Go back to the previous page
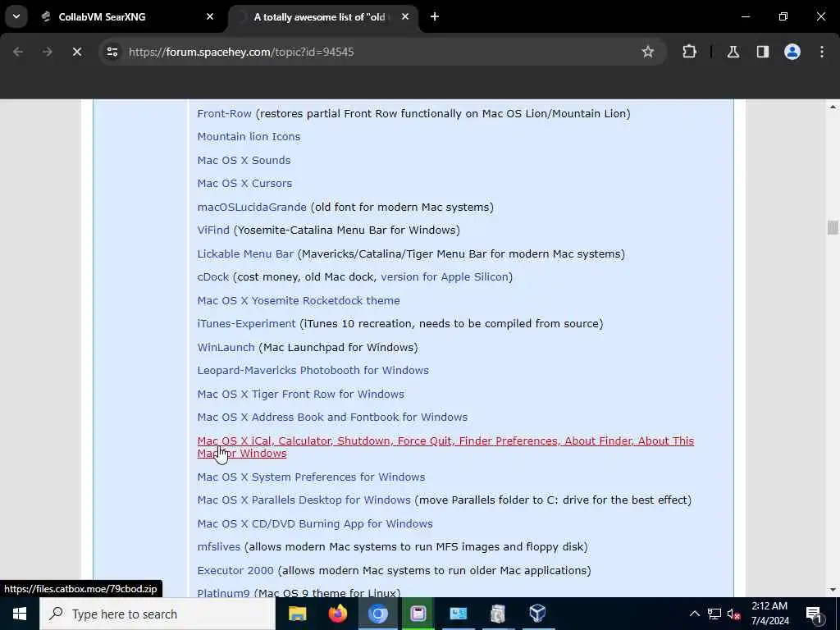 (x=18, y=52)
